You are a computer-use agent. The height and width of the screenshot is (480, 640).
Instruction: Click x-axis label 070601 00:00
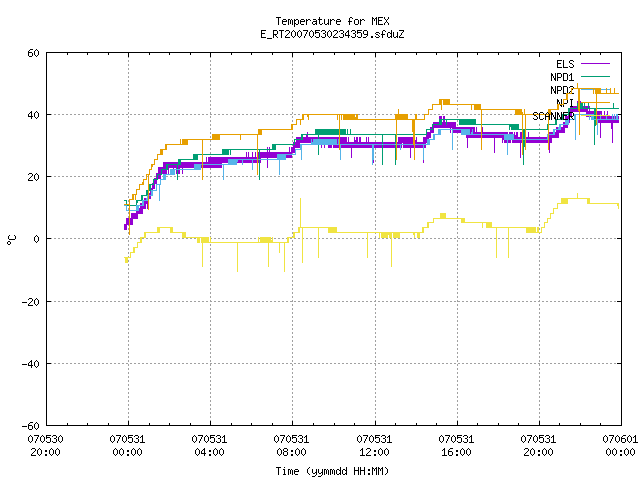620,446
